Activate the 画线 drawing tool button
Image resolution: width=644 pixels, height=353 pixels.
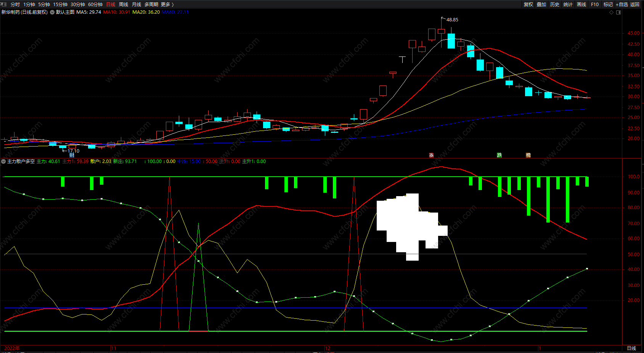tap(581, 5)
